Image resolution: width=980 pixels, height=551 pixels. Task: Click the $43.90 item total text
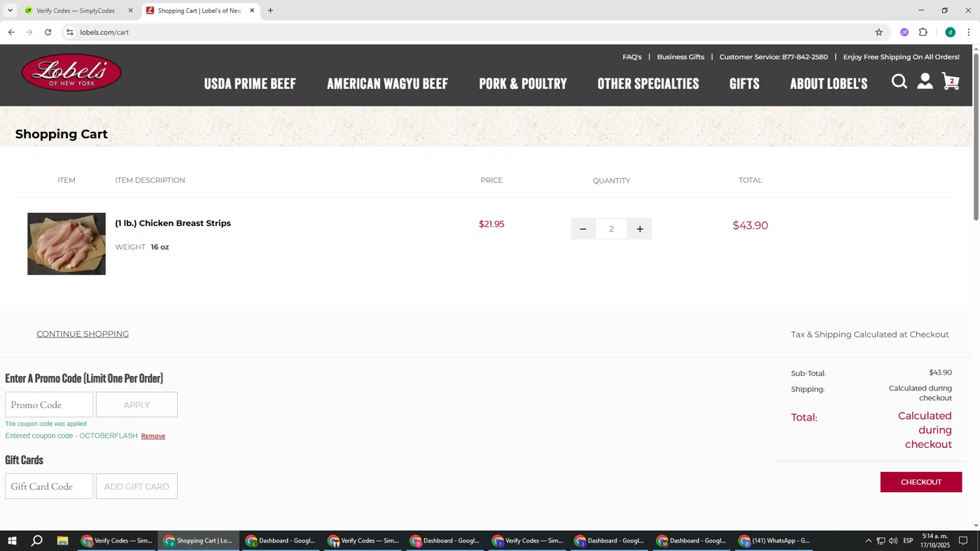750,225
